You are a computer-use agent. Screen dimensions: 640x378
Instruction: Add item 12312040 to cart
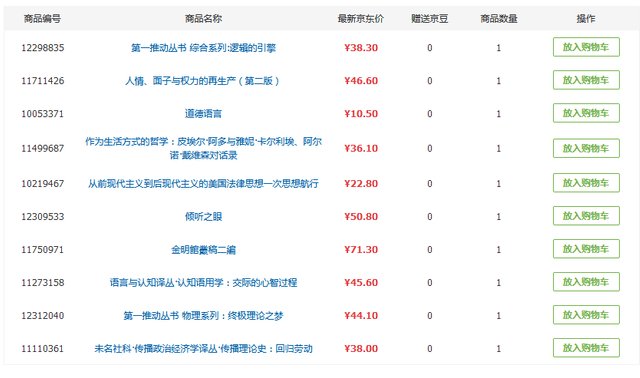586,315
